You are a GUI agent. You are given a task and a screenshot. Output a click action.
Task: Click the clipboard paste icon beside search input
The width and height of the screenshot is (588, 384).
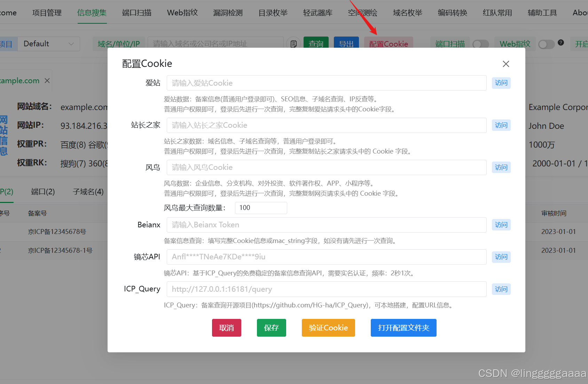pos(293,44)
